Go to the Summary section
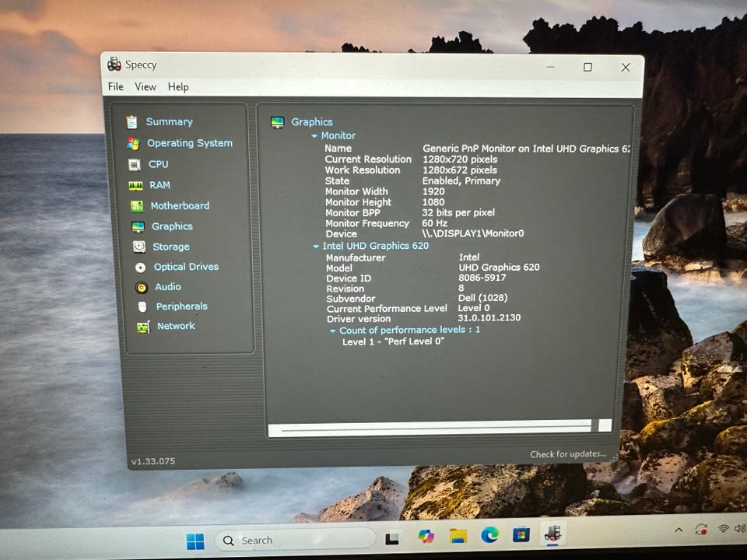 point(169,122)
